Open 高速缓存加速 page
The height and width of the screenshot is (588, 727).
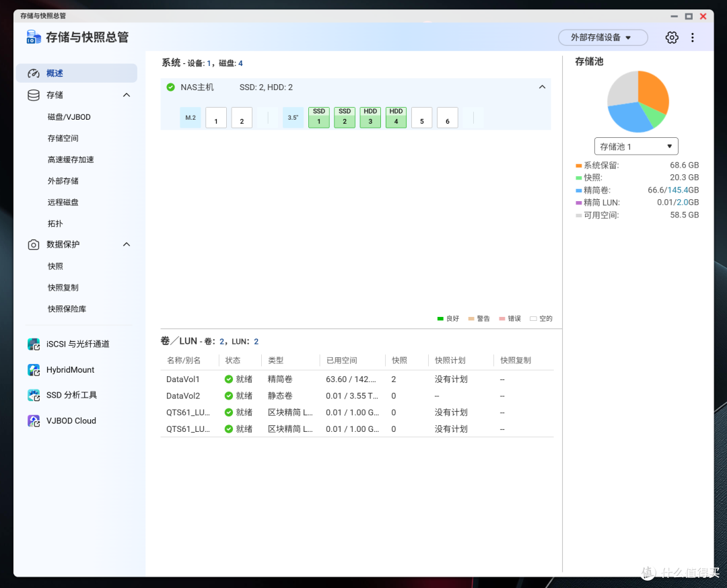71,159
